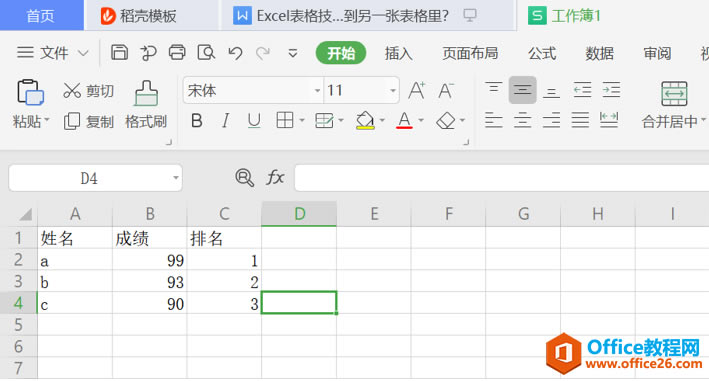Open the font name 宋体 dropdown

[x=317, y=90]
